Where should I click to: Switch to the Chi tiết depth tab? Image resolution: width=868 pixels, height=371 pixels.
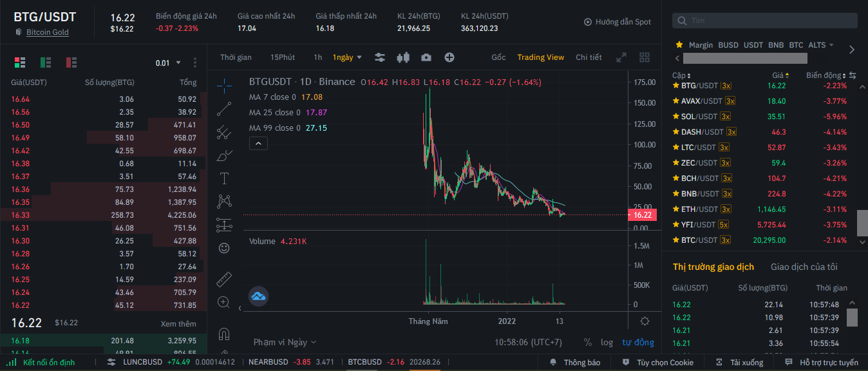[589, 57]
